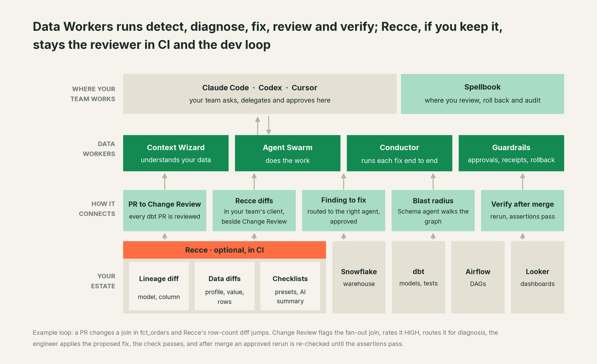This screenshot has height=364, width=597.
Task: Click the Recce diffs box
Action: tap(254, 211)
